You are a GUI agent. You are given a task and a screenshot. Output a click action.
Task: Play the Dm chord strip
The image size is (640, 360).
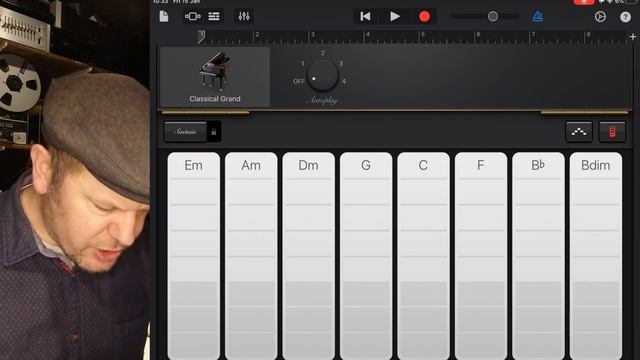pyautogui.click(x=309, y=256)
